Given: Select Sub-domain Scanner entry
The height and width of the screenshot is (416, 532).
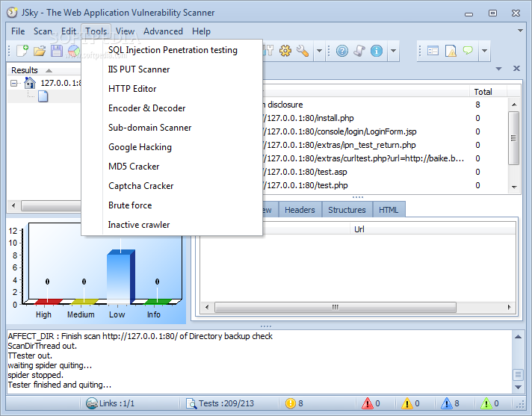Looking at the screenshot, I should point(173,128).
